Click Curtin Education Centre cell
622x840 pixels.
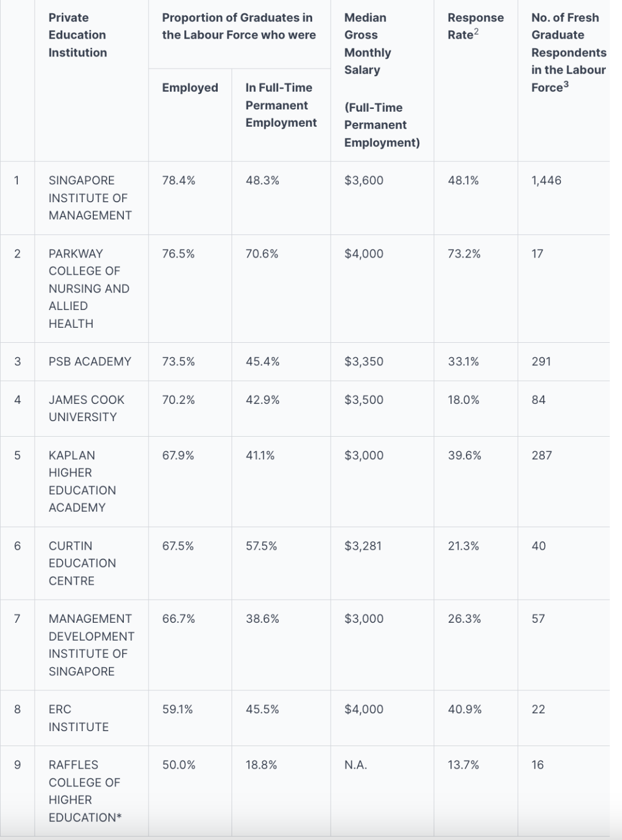[x=82, y=563]
